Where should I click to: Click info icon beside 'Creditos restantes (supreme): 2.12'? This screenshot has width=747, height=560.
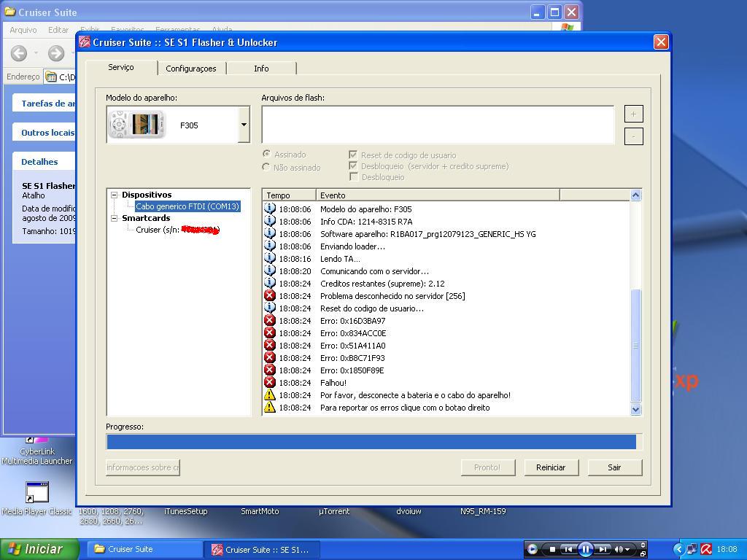(270, 283)
